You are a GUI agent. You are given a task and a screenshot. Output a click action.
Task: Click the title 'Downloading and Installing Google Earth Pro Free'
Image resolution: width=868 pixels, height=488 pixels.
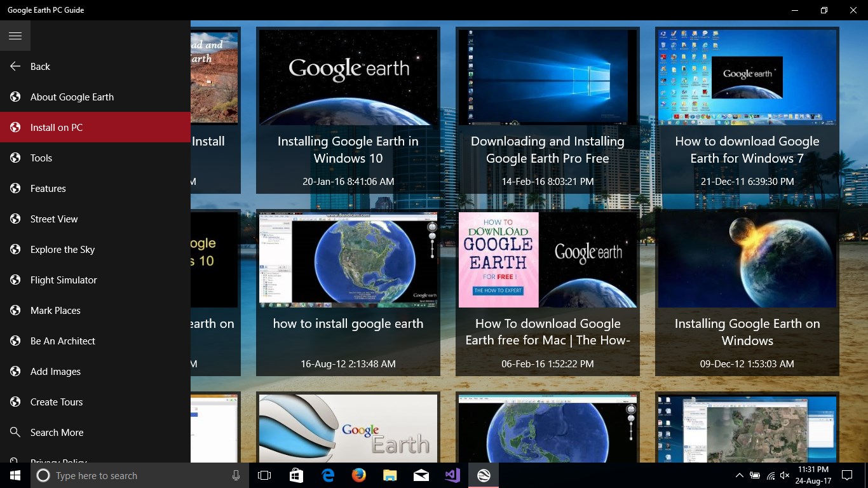click(x=548, y=150)
